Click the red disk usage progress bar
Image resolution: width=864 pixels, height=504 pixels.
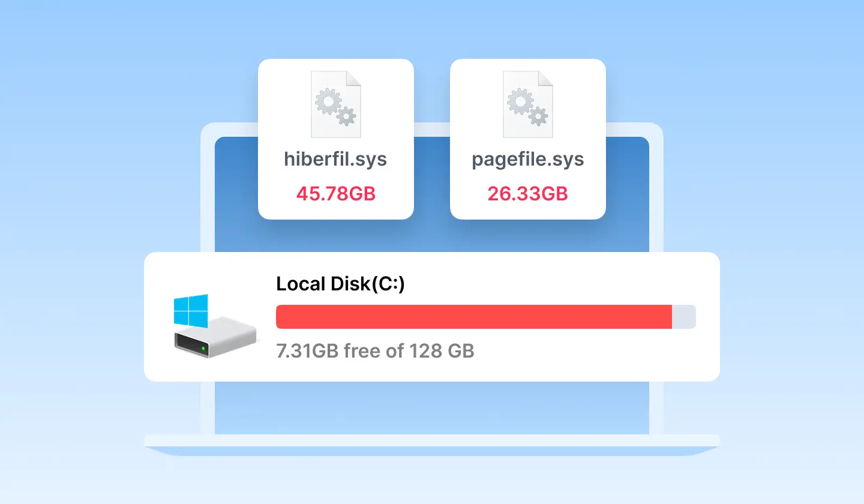click(x=474, y=317)
